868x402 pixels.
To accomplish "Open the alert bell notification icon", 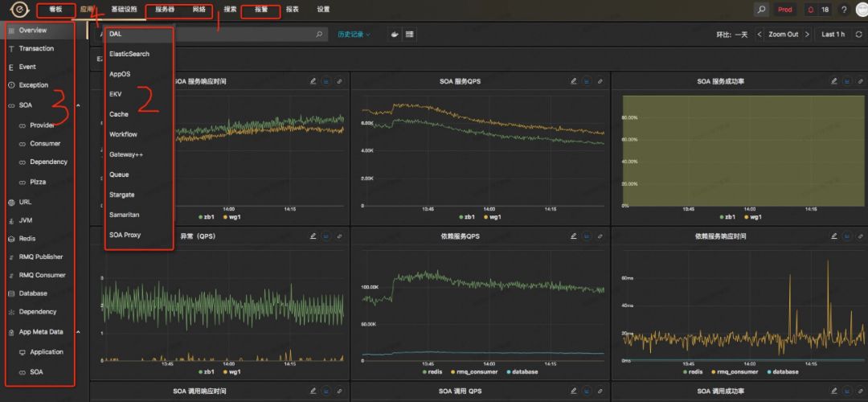I will pos(810,10).
